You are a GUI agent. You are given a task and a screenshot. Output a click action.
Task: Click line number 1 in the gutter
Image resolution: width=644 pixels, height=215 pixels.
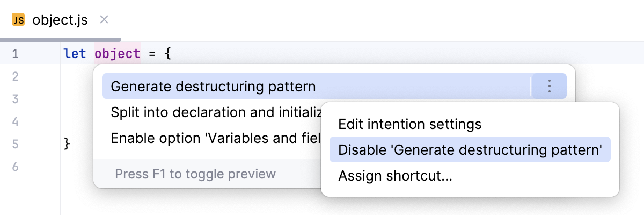[x=15, y=54]
